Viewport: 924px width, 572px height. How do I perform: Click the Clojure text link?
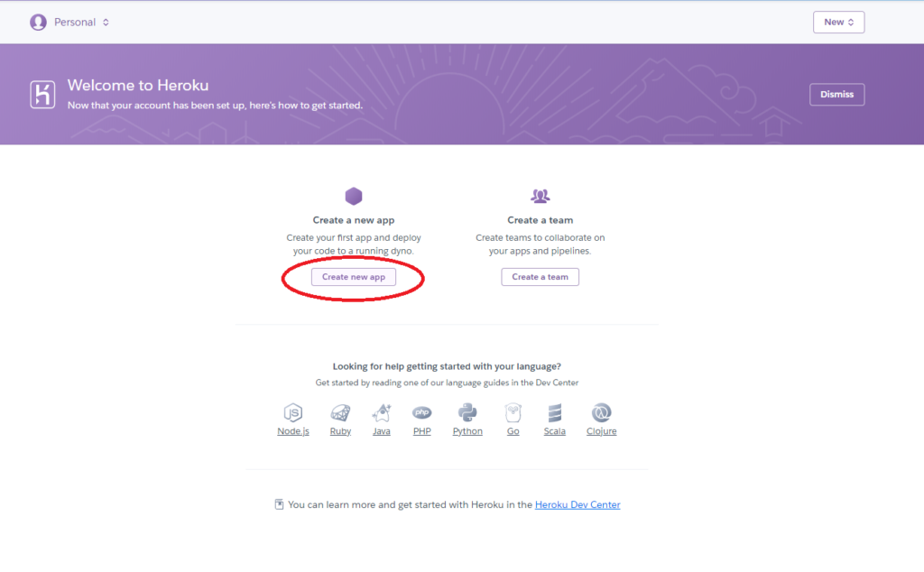(601, 431)
